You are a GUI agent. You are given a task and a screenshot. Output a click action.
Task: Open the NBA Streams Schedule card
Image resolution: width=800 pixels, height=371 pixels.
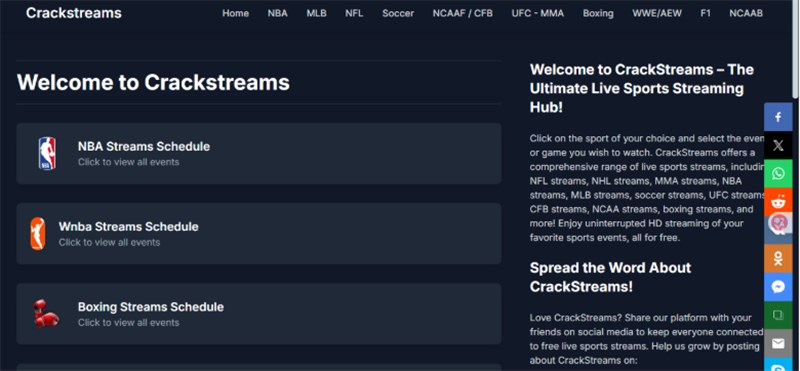coord(259,154)
